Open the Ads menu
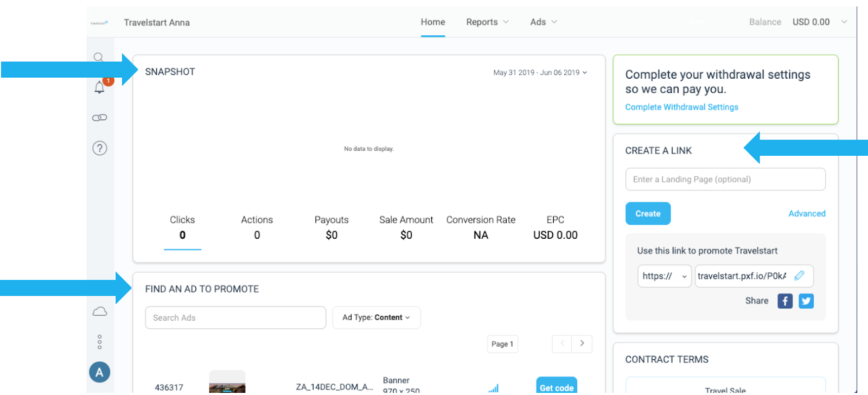Screen dimensions: 868x395 point(544,22)
